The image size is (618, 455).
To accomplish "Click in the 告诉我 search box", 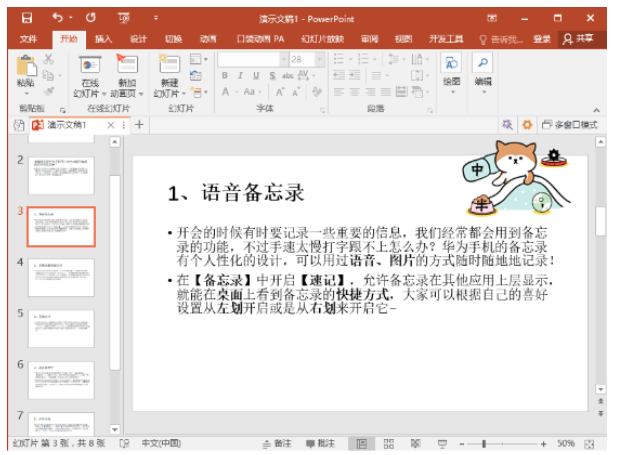I will click(x=501, y=39).
